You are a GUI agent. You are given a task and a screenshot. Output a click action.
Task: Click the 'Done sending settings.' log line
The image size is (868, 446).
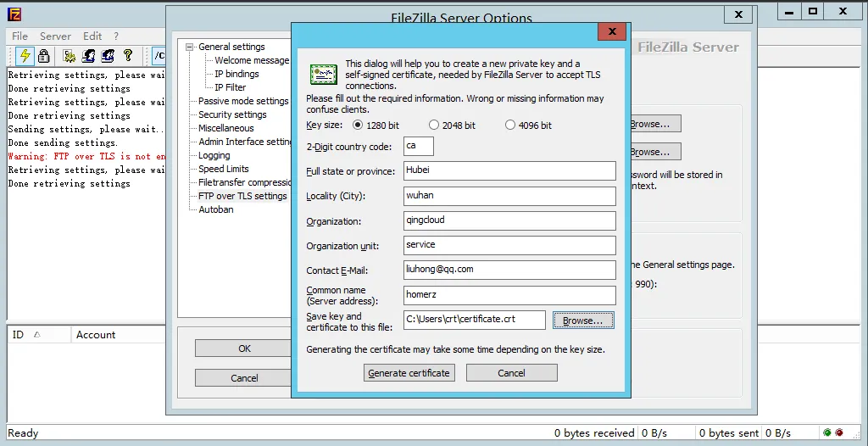tap(63, 143)
